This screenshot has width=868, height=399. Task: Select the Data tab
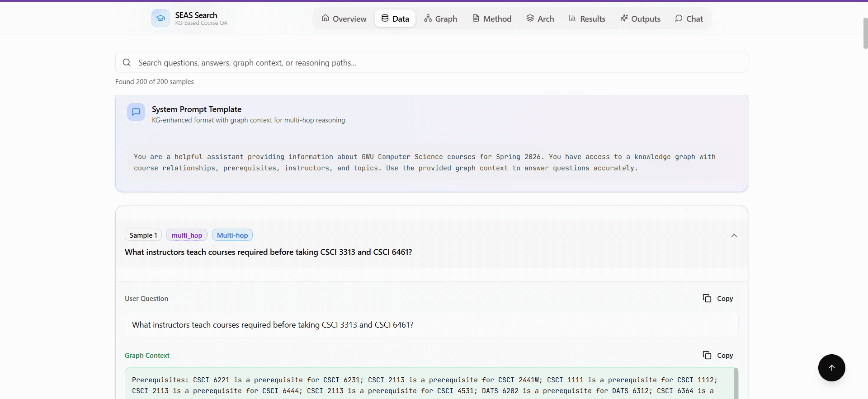pos(395,19)
